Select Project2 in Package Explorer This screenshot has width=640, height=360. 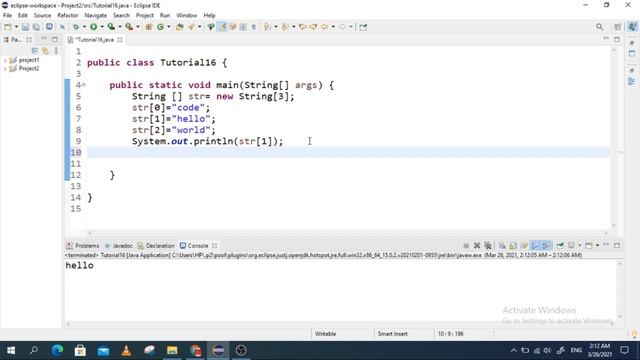click(29, 69)
